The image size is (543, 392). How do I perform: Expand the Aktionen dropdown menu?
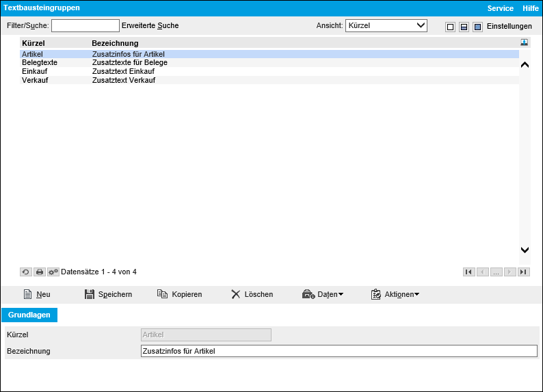pos(395,294)
